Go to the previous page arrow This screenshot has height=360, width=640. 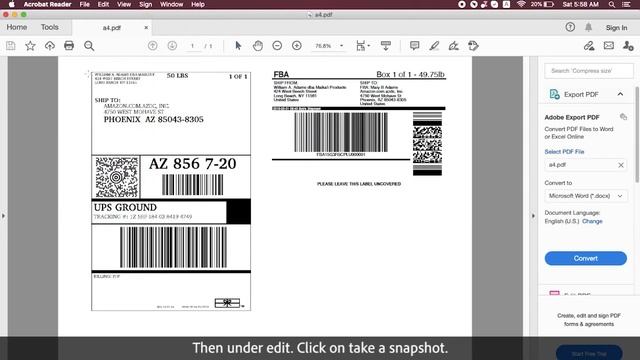[x=153, y=46]
